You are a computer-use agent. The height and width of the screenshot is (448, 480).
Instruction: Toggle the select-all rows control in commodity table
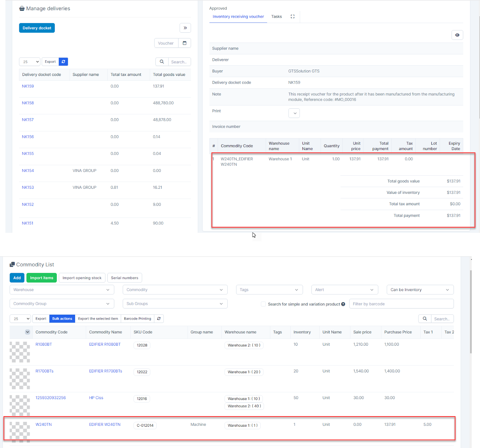[x=28, y=332]
